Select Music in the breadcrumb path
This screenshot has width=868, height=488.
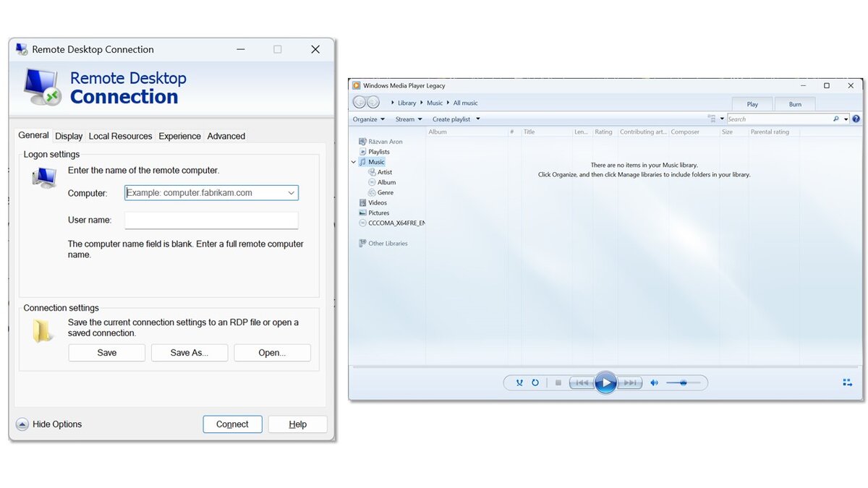coord(435,103)
